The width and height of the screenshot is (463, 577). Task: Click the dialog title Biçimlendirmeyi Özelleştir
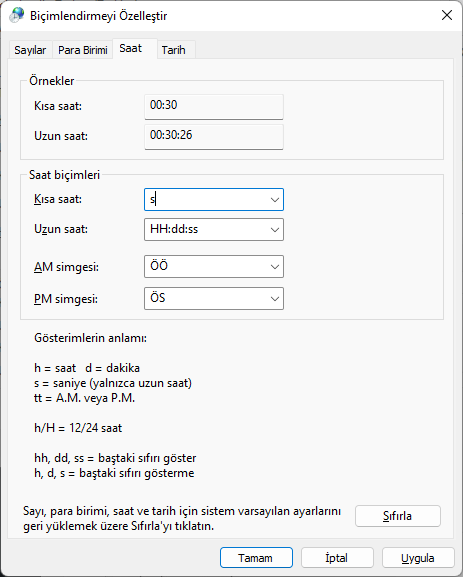point(99,16)
